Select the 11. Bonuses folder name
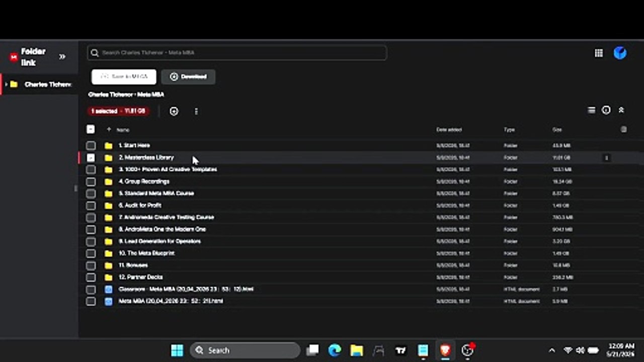Screen dimensions: 644x362 click(133, 265)
